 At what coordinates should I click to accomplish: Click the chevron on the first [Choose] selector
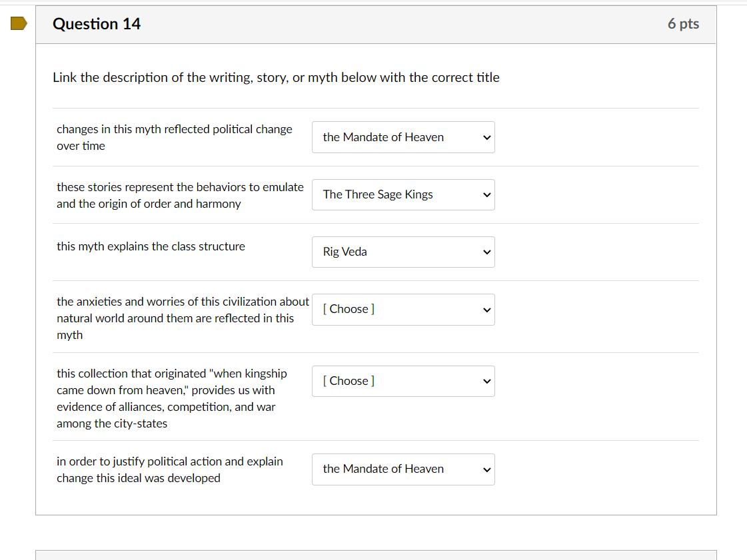coord(486,310)
